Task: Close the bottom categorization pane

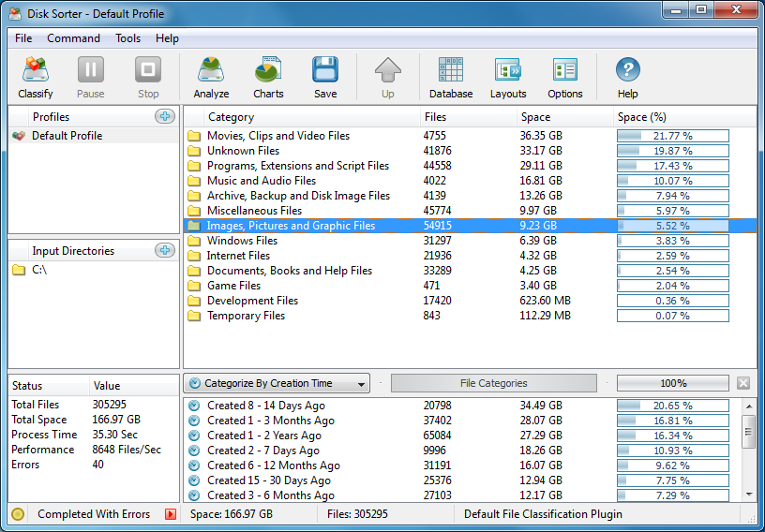Action: [743, 383]
